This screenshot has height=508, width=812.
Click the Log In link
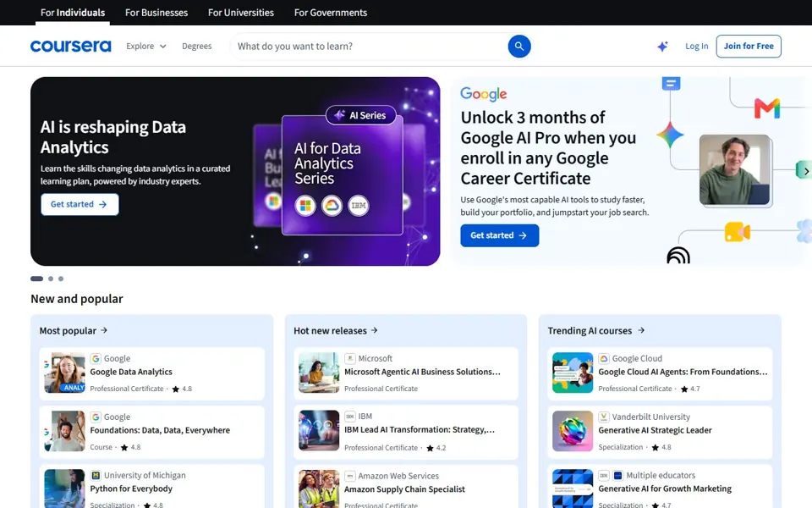tap(696, 46)
